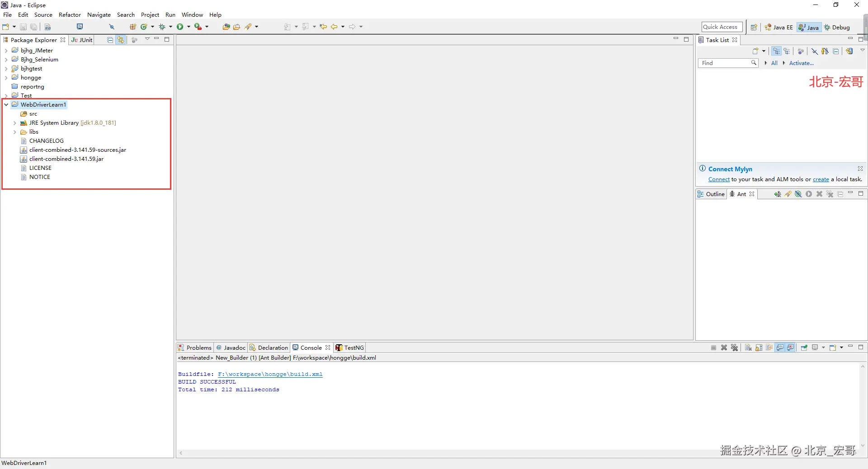Open the External Tools dropdown arrow
The width and height of the screenshot is (868, 469).
(207, 27)
